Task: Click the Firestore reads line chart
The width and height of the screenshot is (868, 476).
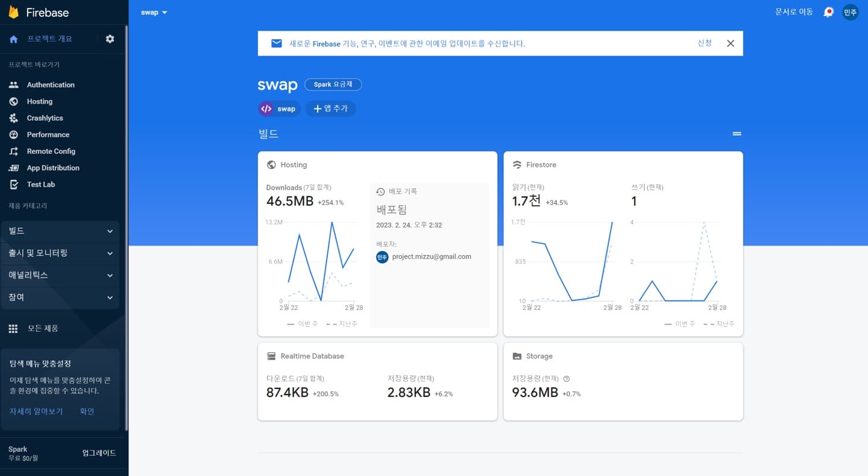Action: pos(571,261)
